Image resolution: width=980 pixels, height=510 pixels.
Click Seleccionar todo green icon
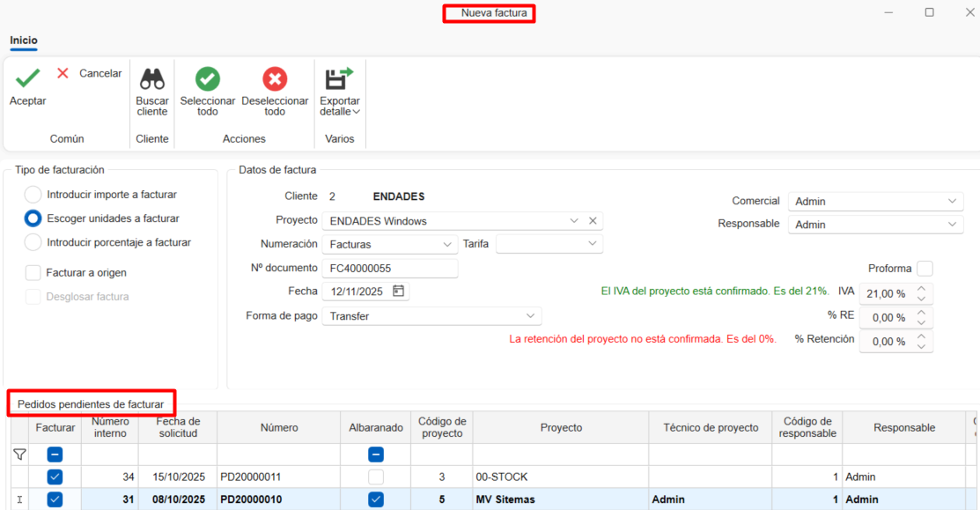[x=207, y=79]
